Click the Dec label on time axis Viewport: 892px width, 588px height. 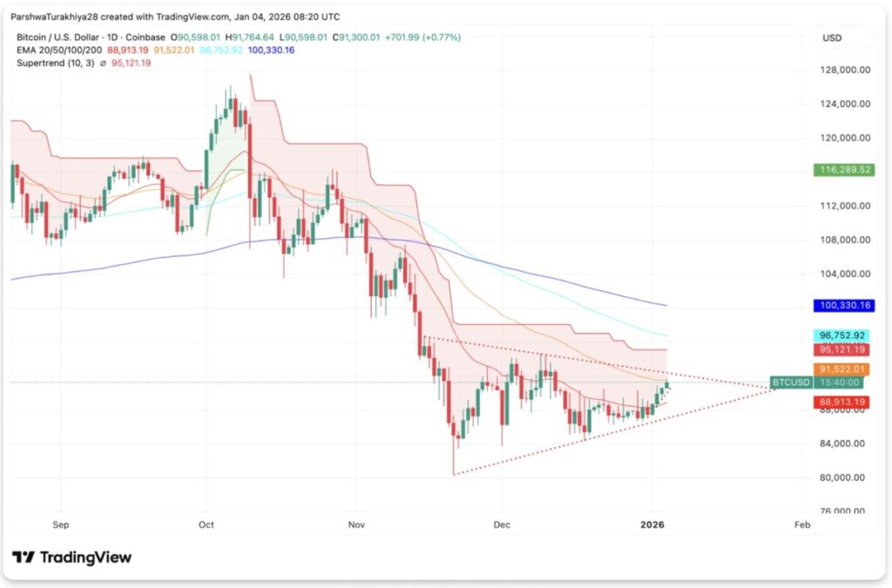click(502, 524)
